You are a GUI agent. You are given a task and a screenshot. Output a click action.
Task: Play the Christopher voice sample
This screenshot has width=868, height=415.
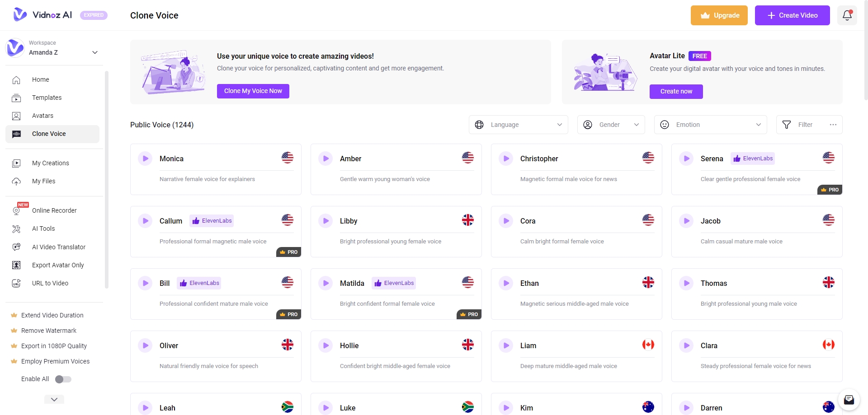[x=506, y=159]
